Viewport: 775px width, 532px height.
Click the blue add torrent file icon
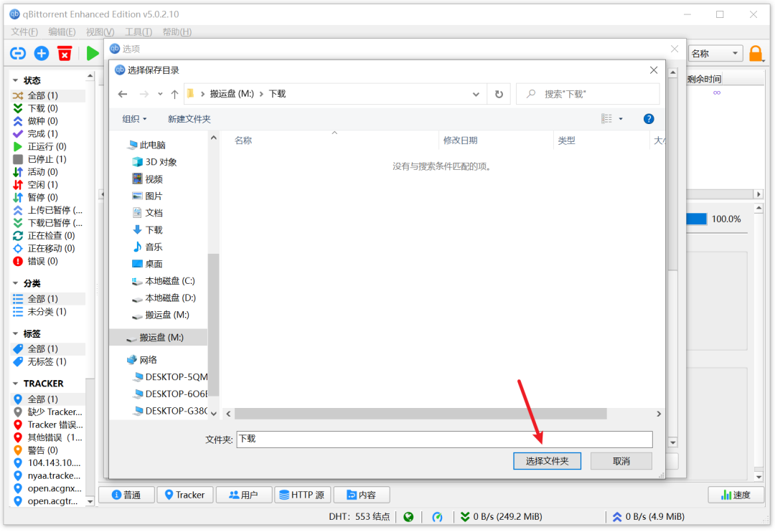click(42, 53)
